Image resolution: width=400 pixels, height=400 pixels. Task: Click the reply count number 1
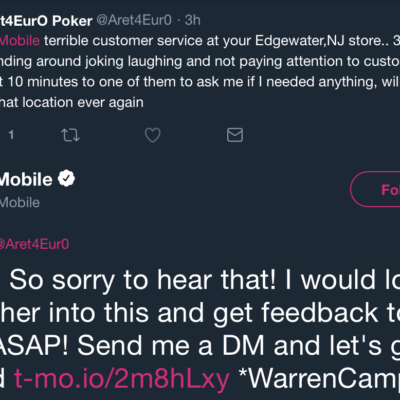[11, 135]
